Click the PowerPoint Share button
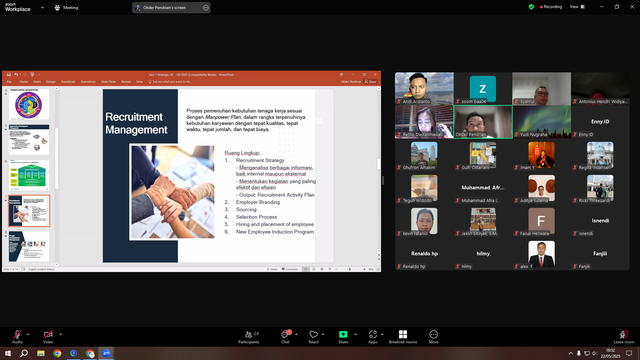The height and width of the screenshot is (360, 640). 371,82
